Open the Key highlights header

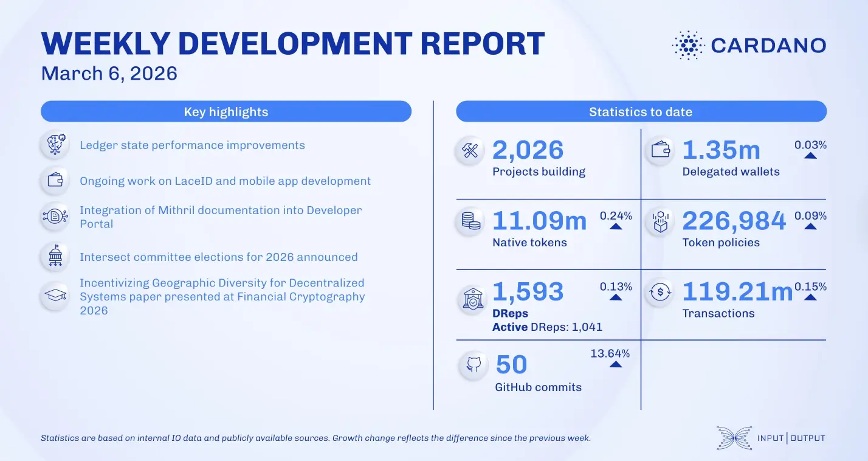(x=226, y=111)
